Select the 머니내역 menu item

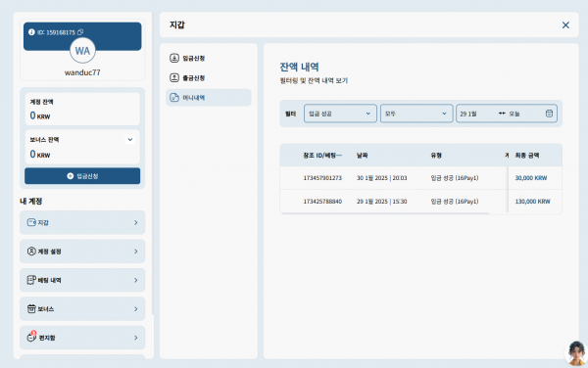pyautogui.click(x=209, y=98)
